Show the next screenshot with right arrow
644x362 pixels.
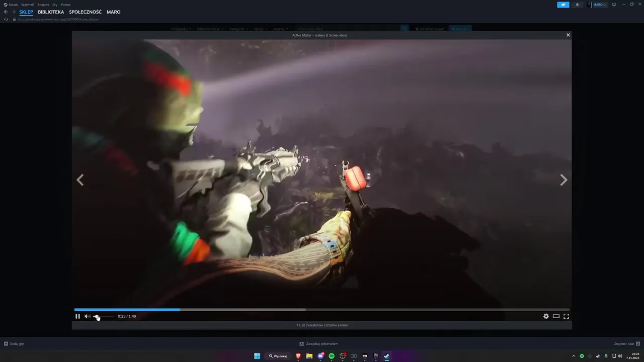pyautogui.click(x=563, y=180)
